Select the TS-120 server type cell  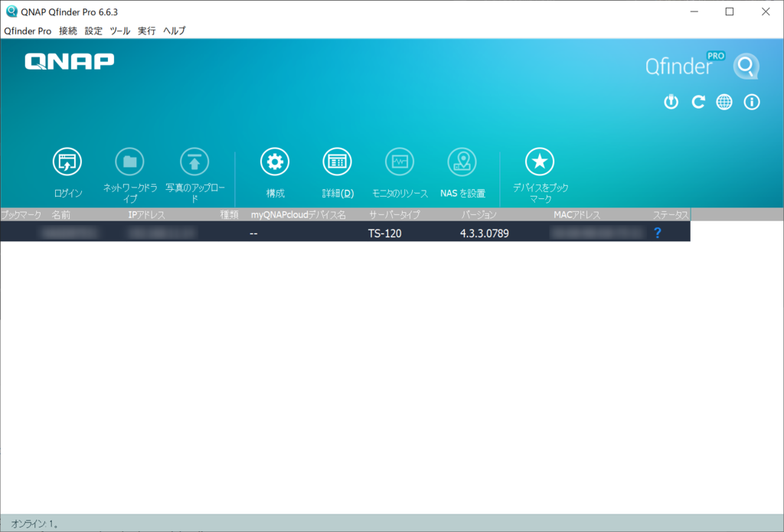(384, 233)
